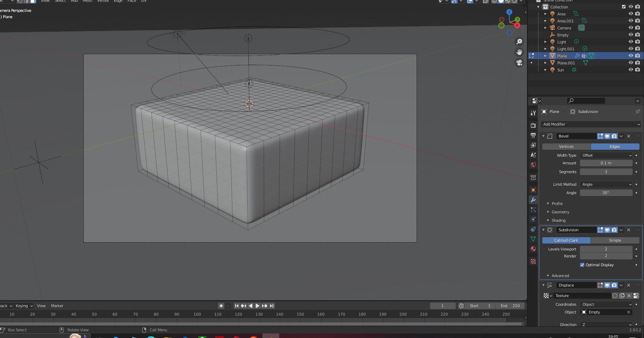Image resolution: width=644 pixels, height=338 pixels.
Task: Disable Sun in renders camera icon
Action: click(638, 70)
